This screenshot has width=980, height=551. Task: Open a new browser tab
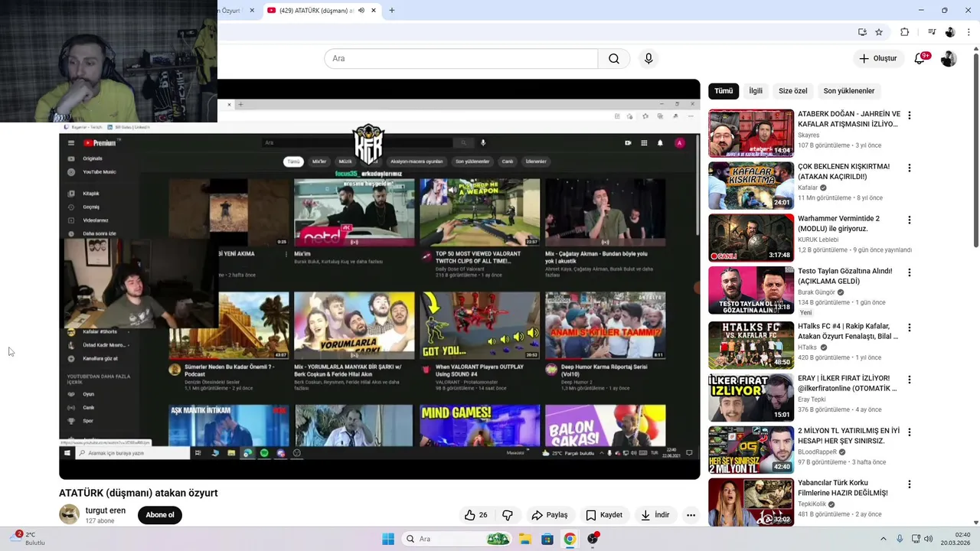[x=392, y=11]
